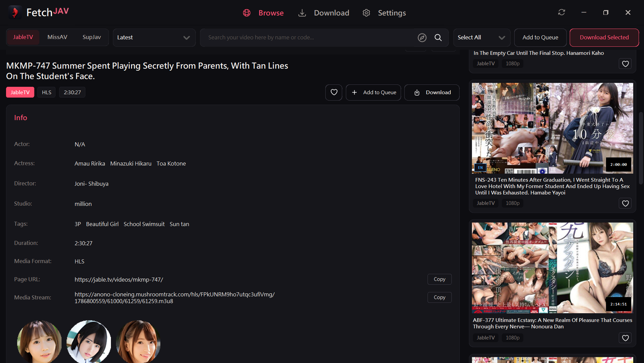Favorite the Hanamori Kaho card with heart
This screenshot has width=644, height=363.
(625, 64)
